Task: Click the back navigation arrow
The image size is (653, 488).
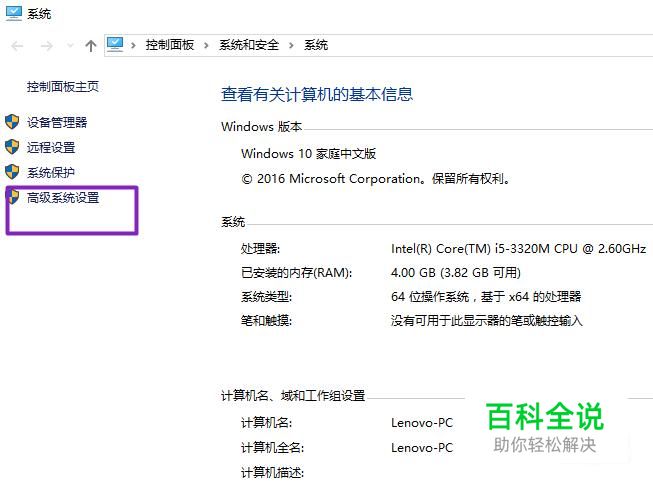Action: click(17, 45)
